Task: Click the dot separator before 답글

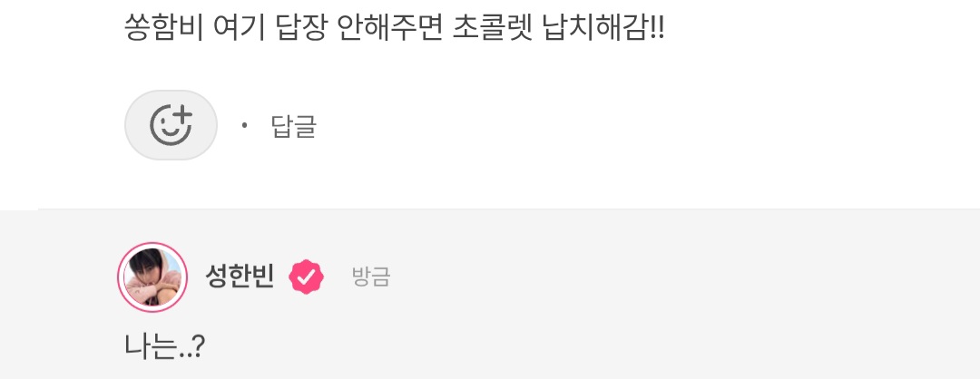Action: (244, 125)
